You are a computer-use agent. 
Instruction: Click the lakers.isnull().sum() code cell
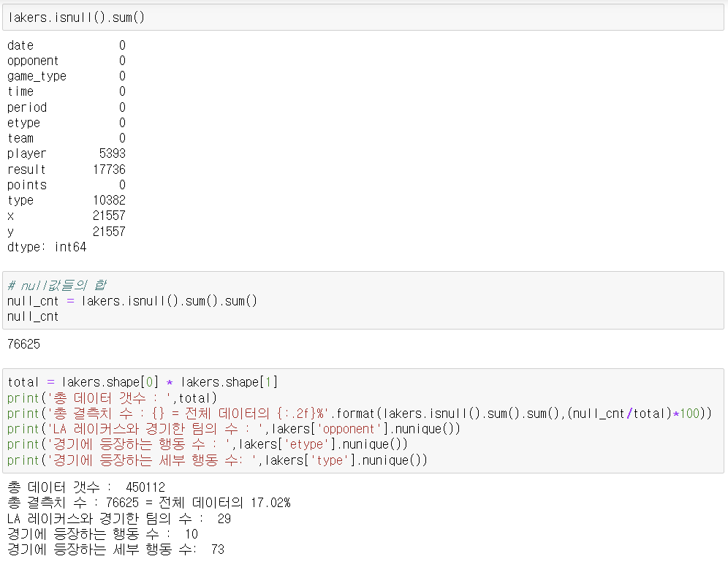click(363, 18)
